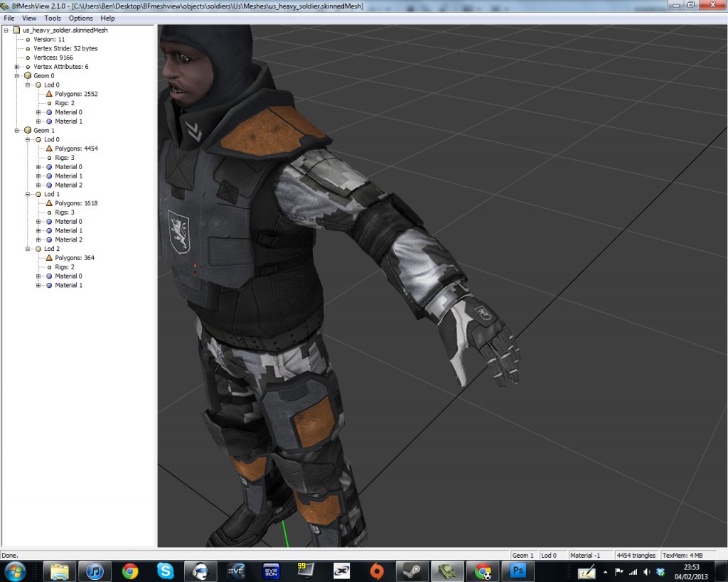728x582 pixels.
Task: Open the monitor icon marked 99 in taskbar
Action: point(306,571)
